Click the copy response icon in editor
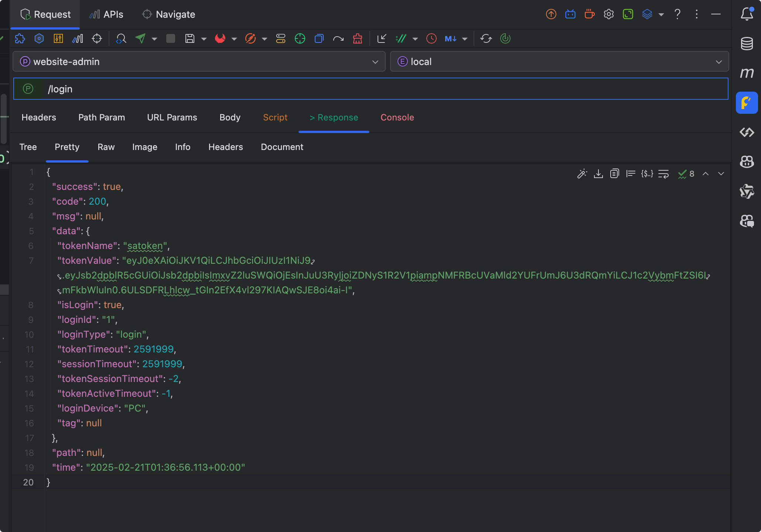The image size is (761, 532). coord(614,174)
